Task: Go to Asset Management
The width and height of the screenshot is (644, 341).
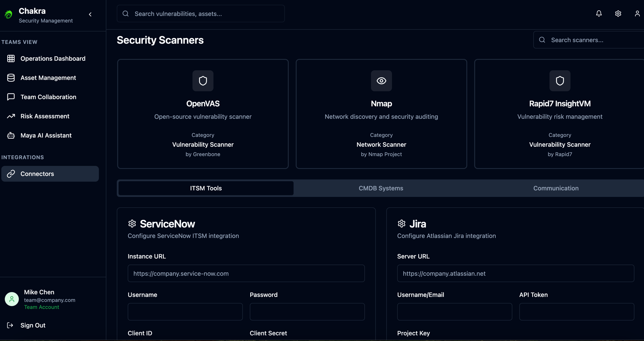Action: [50, 78]
